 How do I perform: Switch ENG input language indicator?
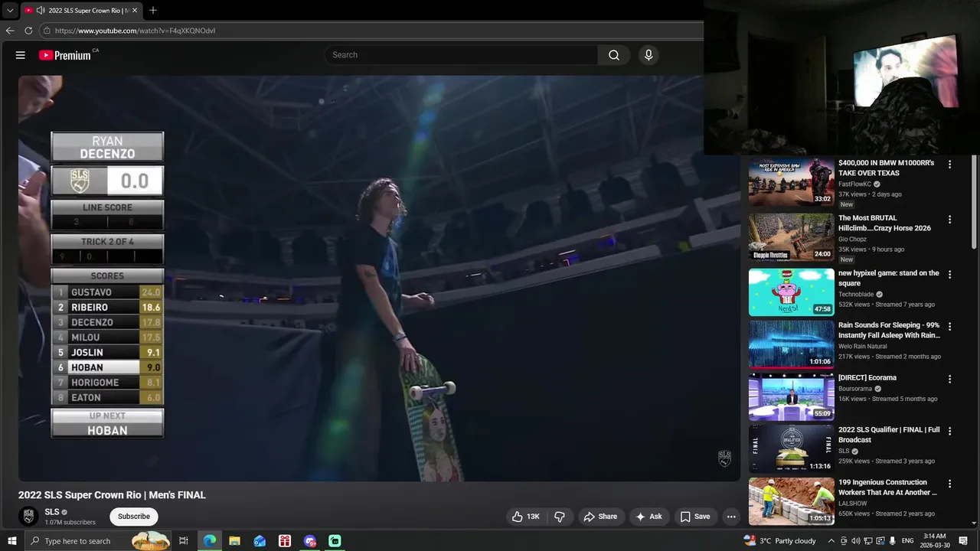907,541
